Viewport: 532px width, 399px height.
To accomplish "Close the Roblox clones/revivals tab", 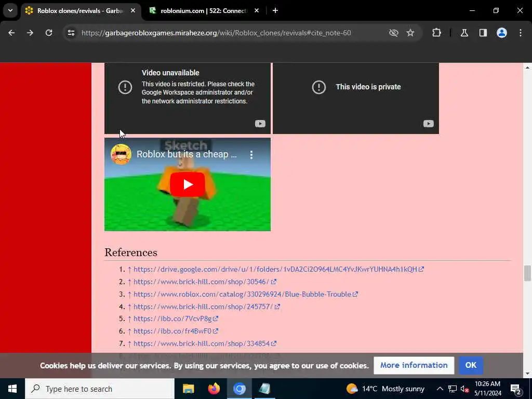I will point(133,11).
